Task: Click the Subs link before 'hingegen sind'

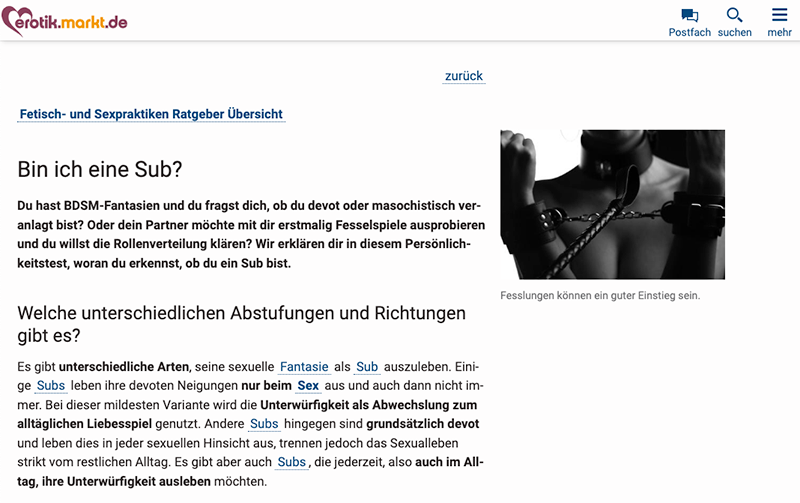Action: click(264, 424)
